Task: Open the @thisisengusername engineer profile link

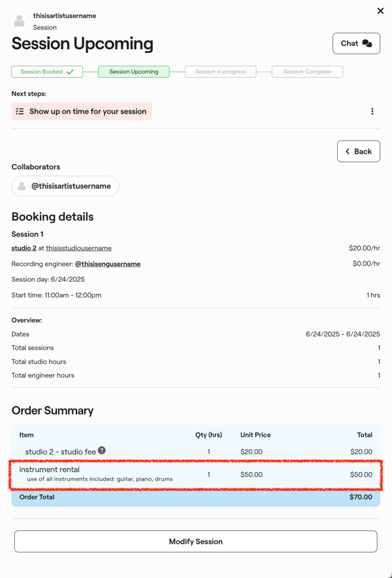Action: (x=108, y=264)
